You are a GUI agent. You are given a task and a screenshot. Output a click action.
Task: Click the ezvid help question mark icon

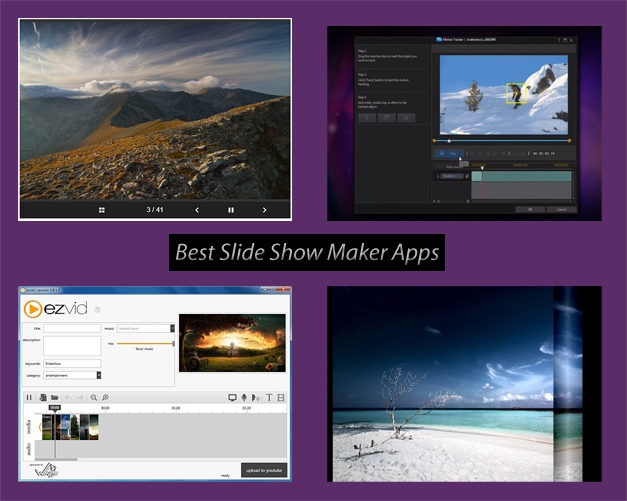coord(97,309)
